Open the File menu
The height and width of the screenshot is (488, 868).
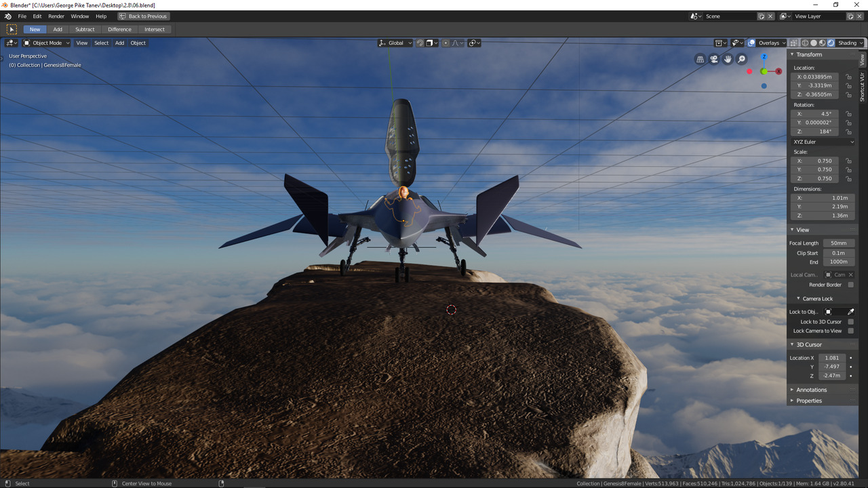(x=22, y=16)
